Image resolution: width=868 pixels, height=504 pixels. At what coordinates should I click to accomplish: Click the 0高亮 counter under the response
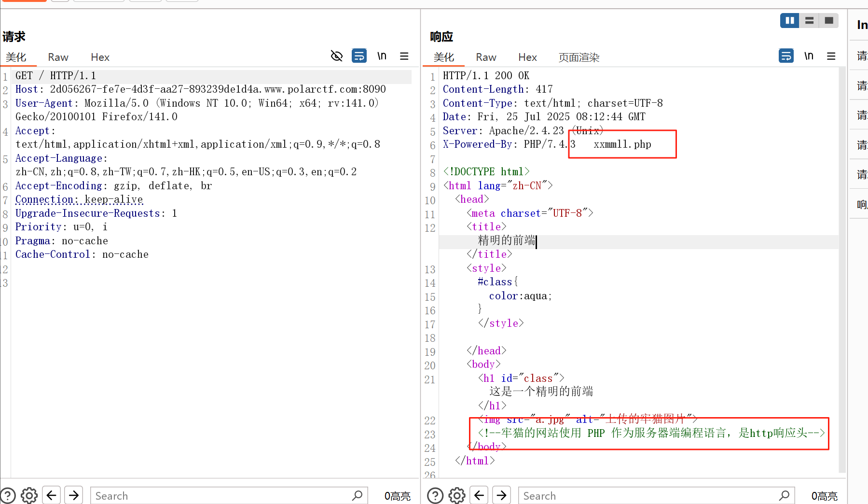[x=825, y=496]
